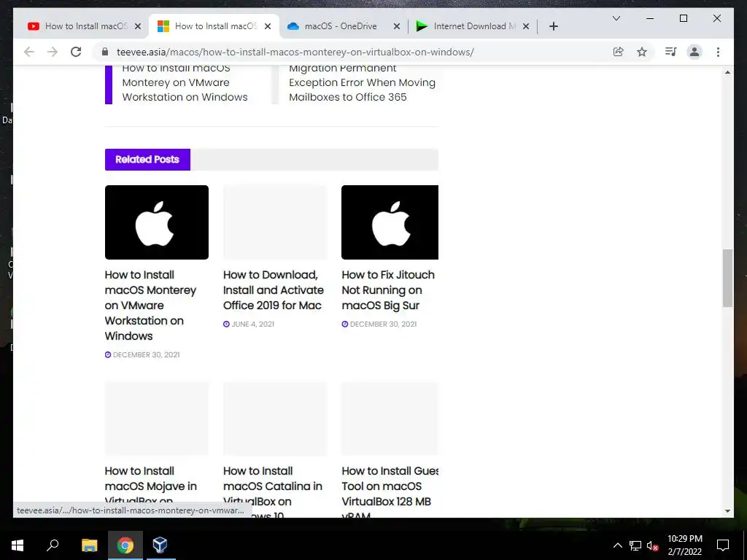This screenshot has height=560, width=747.
Task: Open How to Install Guest Tool on macOS VirtualBox
Action: click(390, 491)
